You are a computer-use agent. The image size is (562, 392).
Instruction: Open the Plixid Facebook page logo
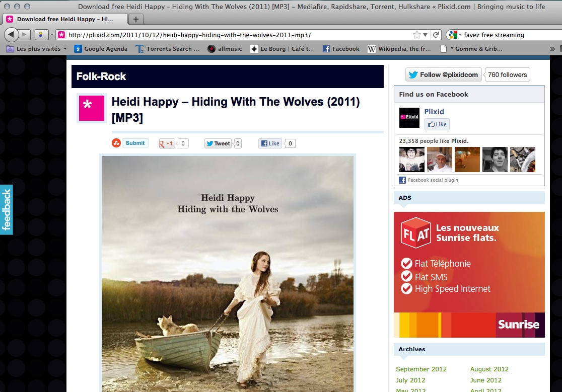click(x=409, y=117)
